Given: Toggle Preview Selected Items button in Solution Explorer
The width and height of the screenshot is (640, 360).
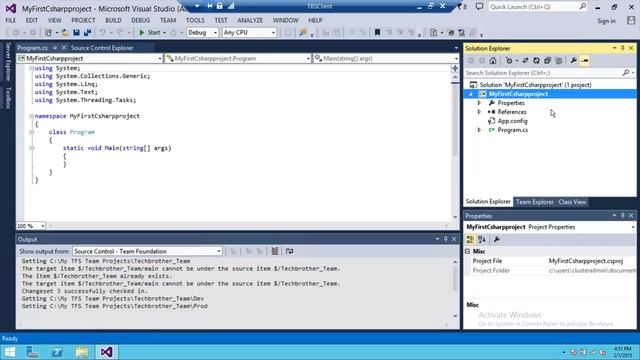Looking at the screenshot, I should click(584, 60).
